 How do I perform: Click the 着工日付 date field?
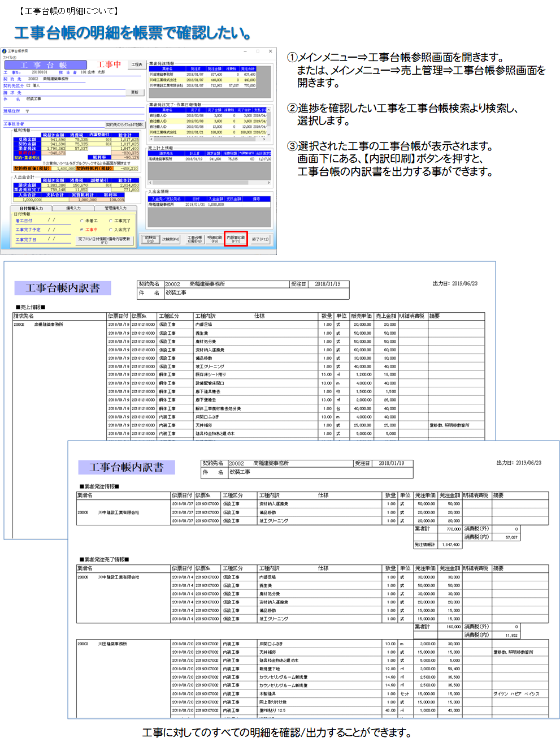click(x=51, y=220)
